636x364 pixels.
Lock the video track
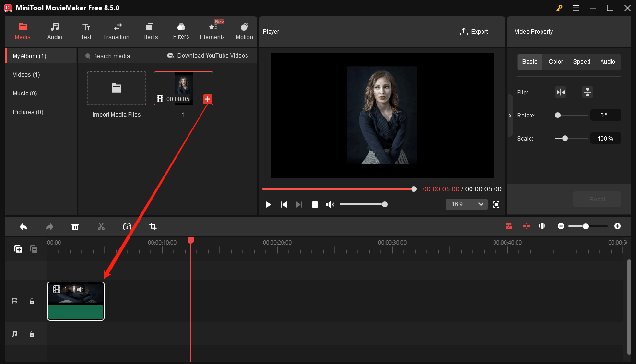pyautogui.click(x=32, y=301)
